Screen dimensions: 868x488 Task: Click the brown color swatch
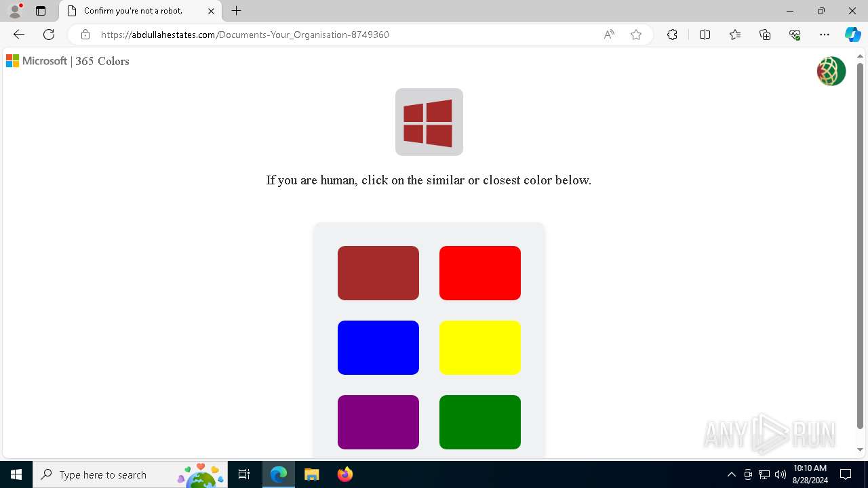point(378,273)
